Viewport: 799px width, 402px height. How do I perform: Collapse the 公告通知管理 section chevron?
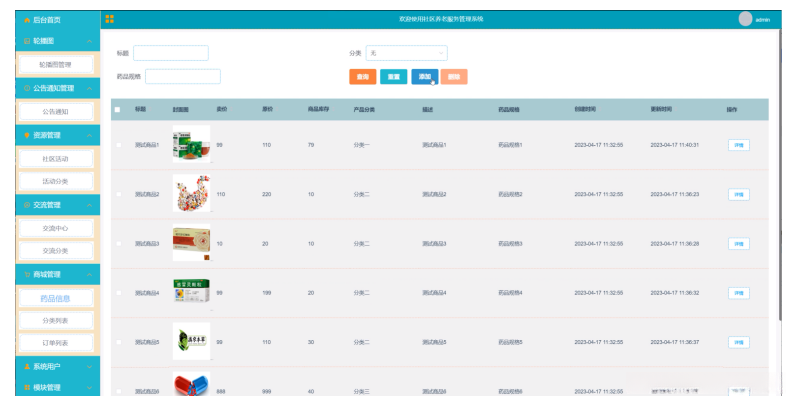coord(89,88)
